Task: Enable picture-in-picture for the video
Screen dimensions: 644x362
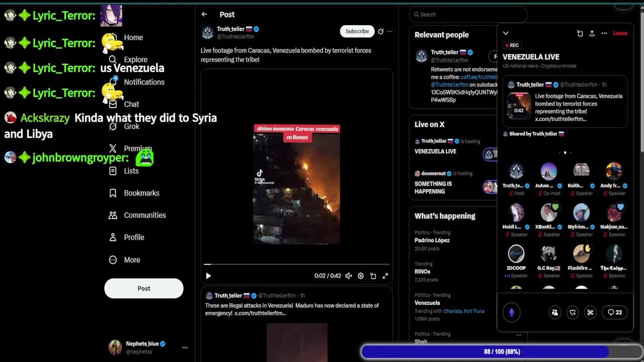Action: click(x=373, y=276)
